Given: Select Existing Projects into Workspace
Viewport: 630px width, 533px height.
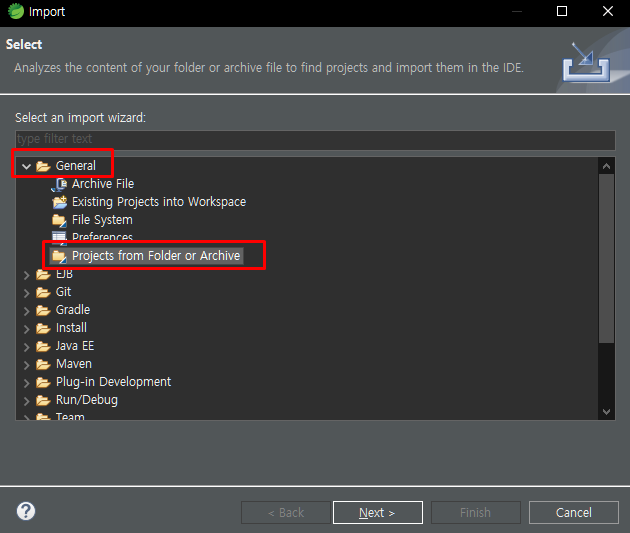Looking at the screenshot, I should click(159, 202).
